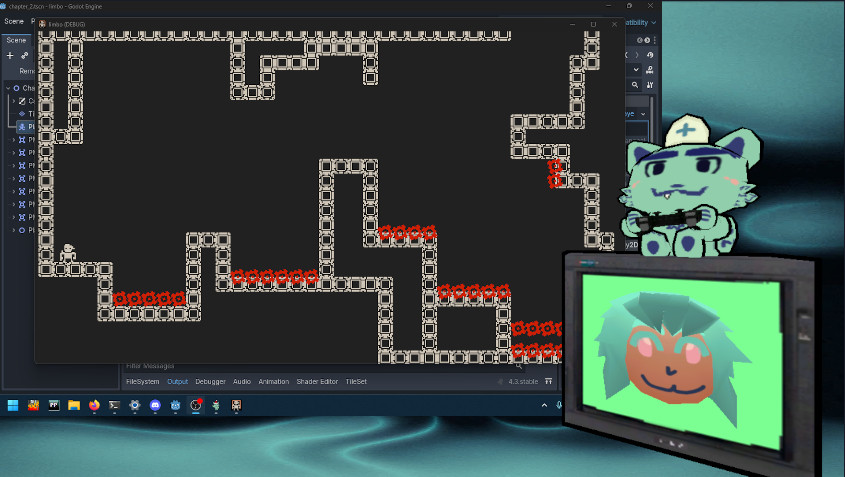The width and height of the screenshot is (845, 477).
Task: Click the character body icon on selected node
Action: tap(22, 127)
